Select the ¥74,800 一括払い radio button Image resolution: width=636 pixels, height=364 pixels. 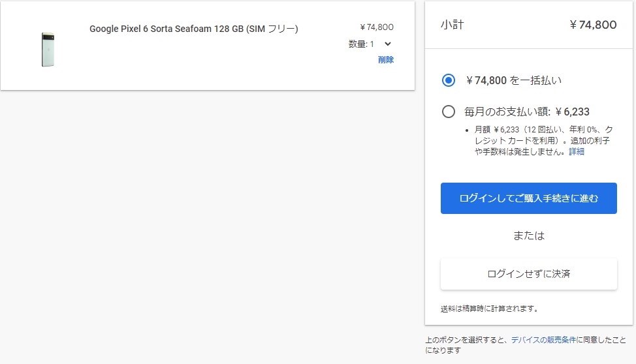click(448, 80)
